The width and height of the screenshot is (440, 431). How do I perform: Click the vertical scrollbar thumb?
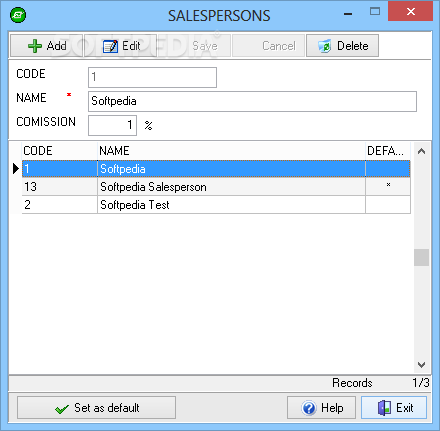pos(421,257)
